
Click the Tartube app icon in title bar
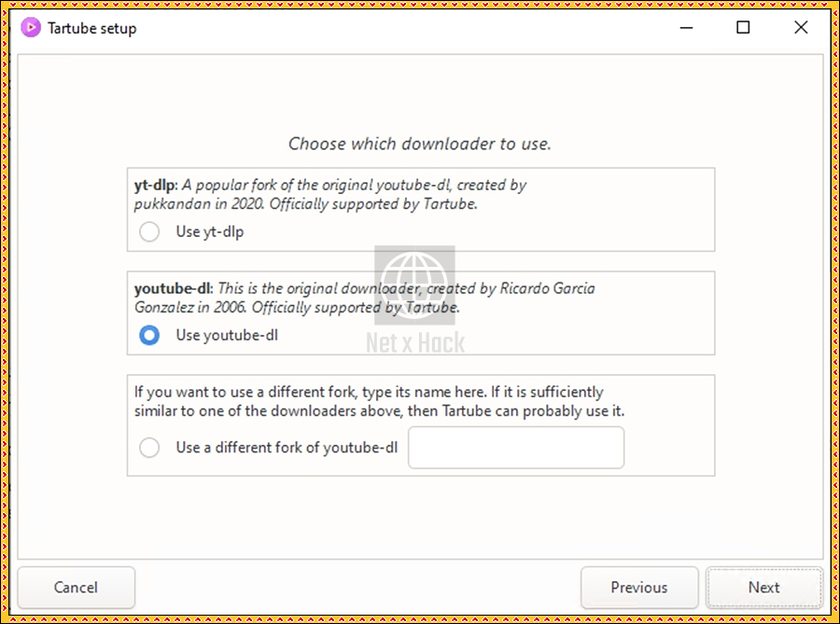pyautogui.click(x=31, y=27)
